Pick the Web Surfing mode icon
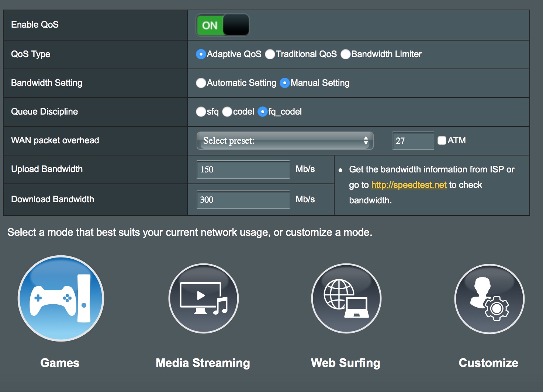Viewport: 543px width, 392px height. (x=346, y=298)
